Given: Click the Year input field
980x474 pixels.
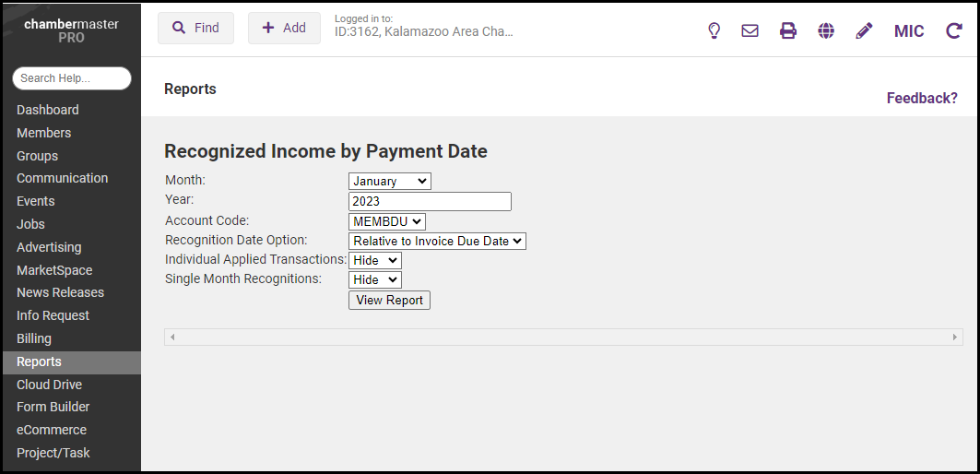Looking at the screenshot, I should 430,201.
